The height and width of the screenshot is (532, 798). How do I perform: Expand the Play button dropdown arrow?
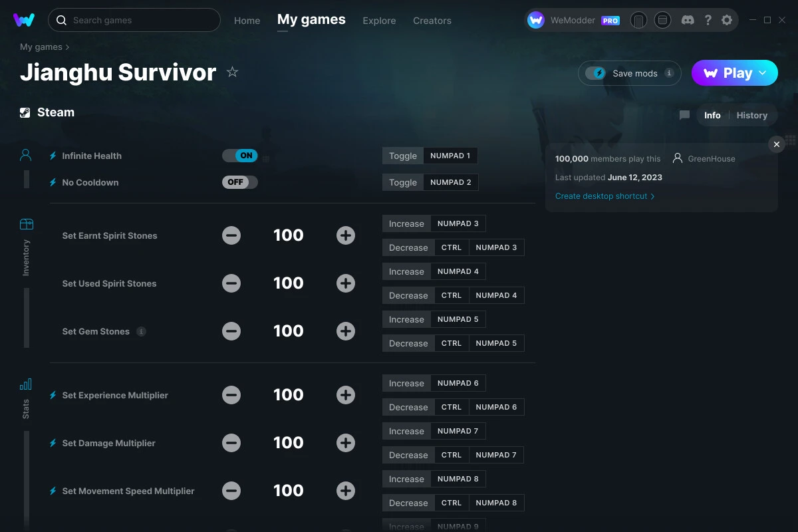click(x=763, y=73)
